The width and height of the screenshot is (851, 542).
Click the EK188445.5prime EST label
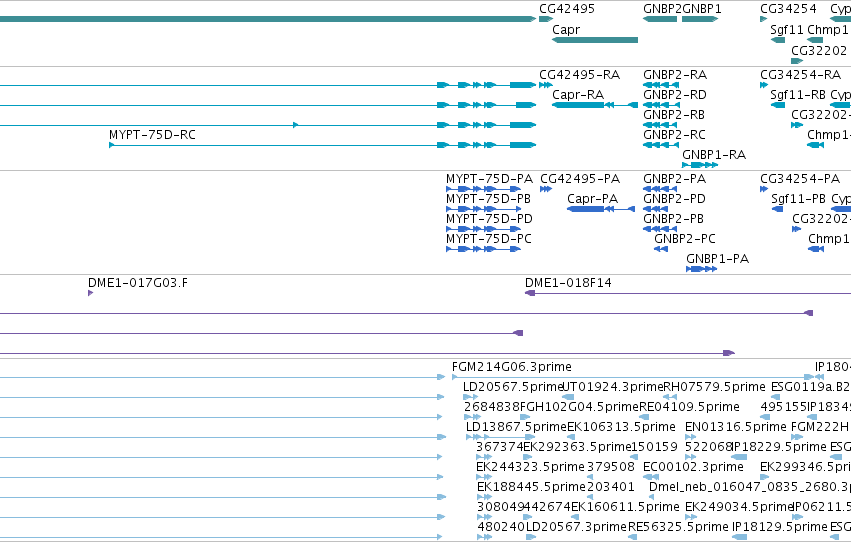coord(531,487)
